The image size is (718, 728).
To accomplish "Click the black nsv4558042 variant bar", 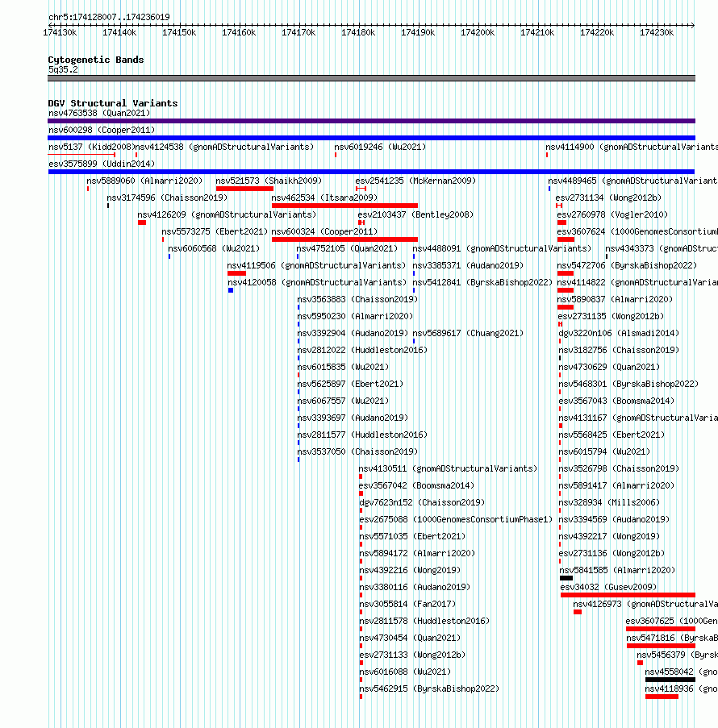I will (670, 680).
